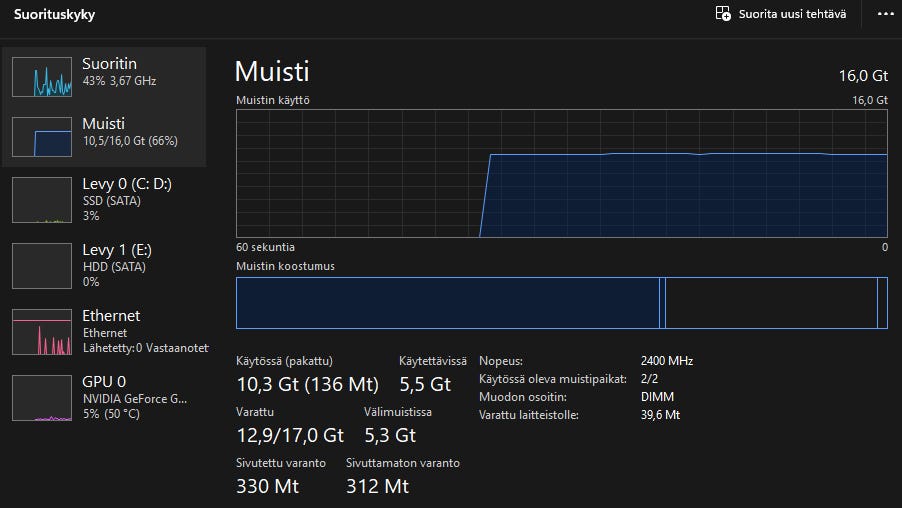Click the Muisti memory graph thumbnail
This screenshot has height=508, width=902.
pyautogui.click(x=42, y=137)
